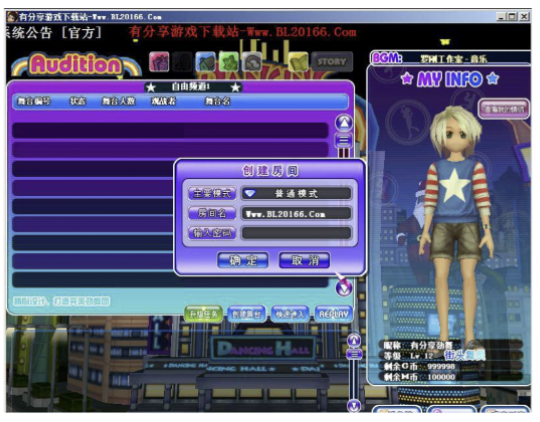Cancel room creation with 取消

coord(304,260)
